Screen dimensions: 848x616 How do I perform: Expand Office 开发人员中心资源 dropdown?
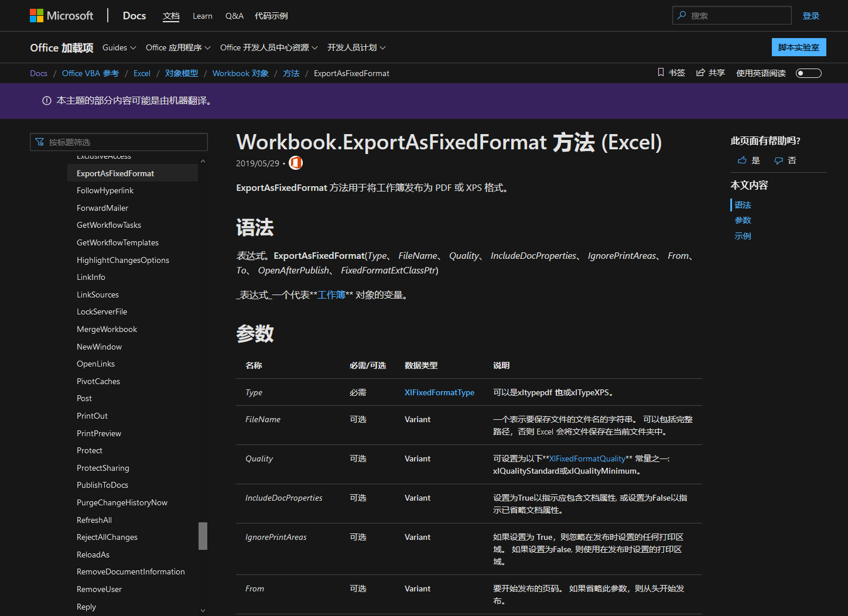tap(269, 47)
